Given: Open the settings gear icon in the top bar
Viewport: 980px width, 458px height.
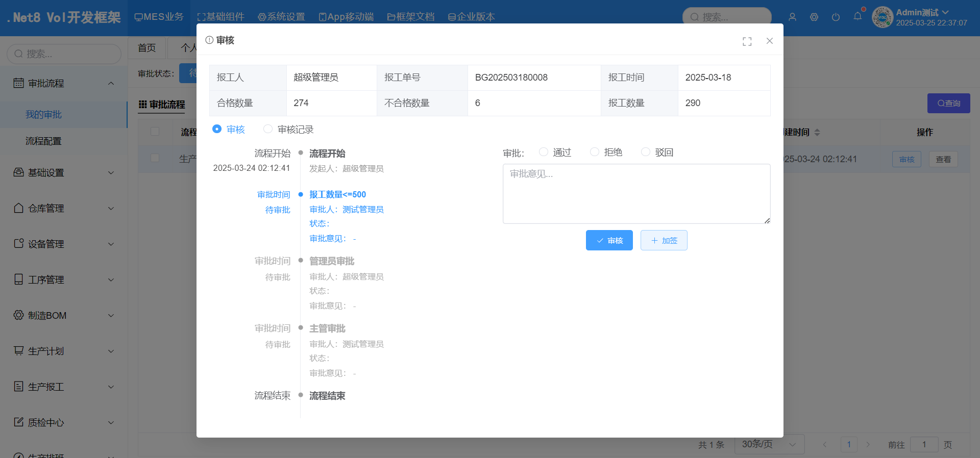Looking at the screenshot, I should [814, 17].
